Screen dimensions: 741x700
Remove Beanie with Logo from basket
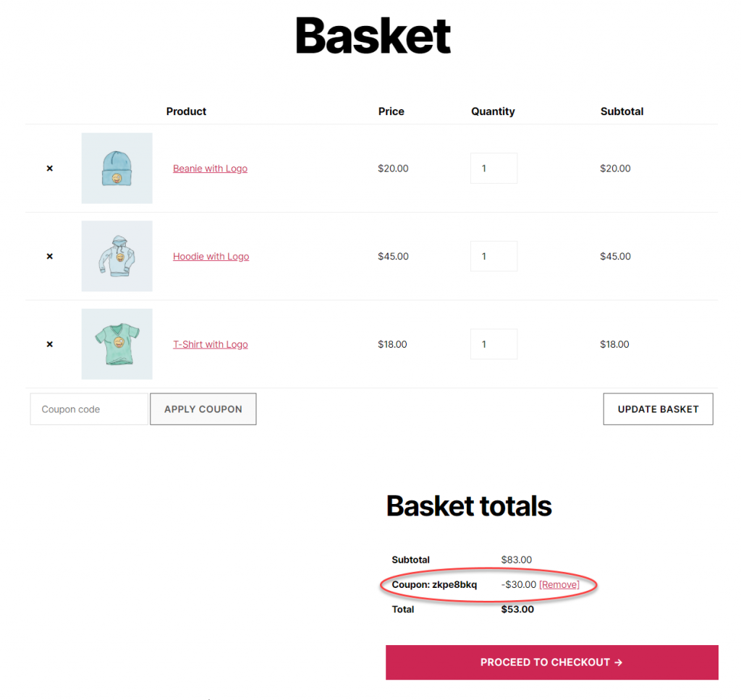50,168
